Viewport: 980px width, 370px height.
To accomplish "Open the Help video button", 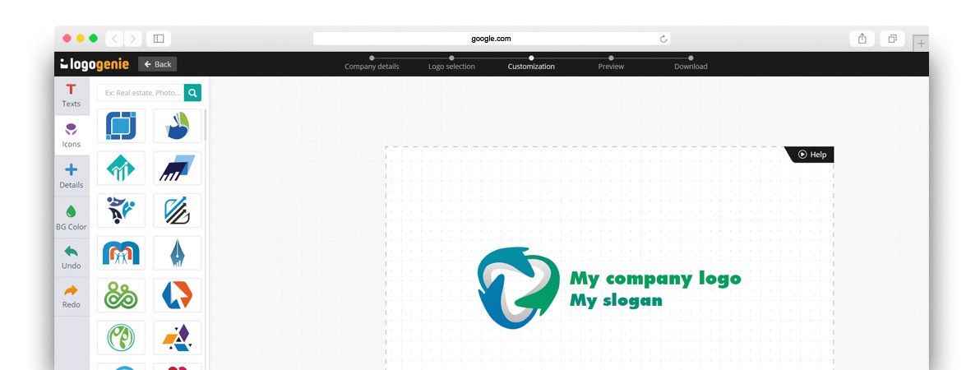I will click(x=811, y=155).
